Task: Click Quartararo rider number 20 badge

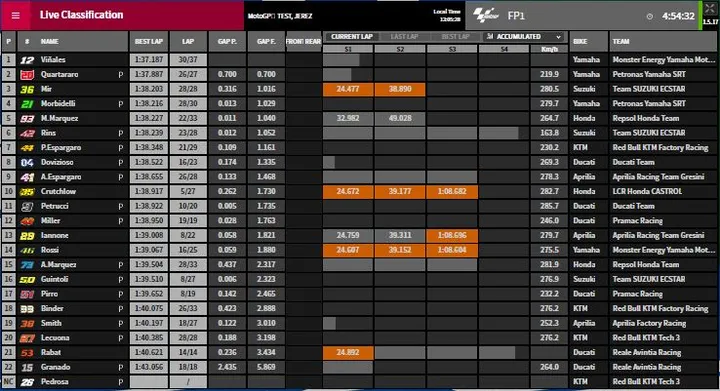Action: coord(27,74)
